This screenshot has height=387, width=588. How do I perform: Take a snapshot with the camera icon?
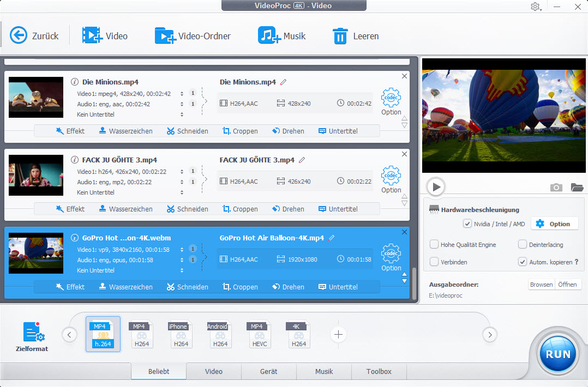pyautogui.click(x=556, y=187)
